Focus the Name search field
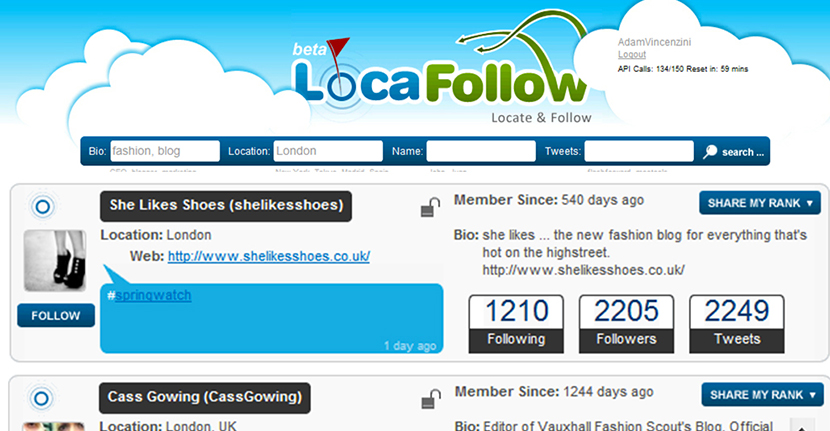 481,151
